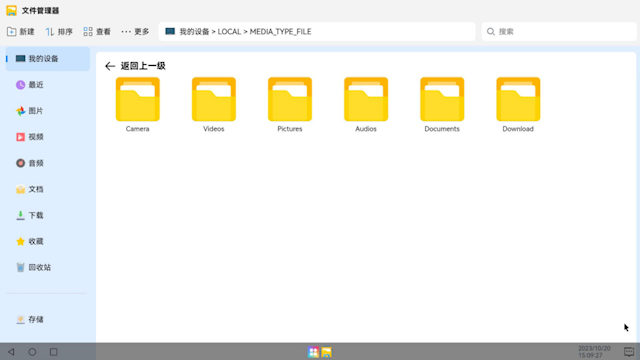Expand the 更多 more menu
This screenshot has width=640, height=360.
click(x=136, y=31)
